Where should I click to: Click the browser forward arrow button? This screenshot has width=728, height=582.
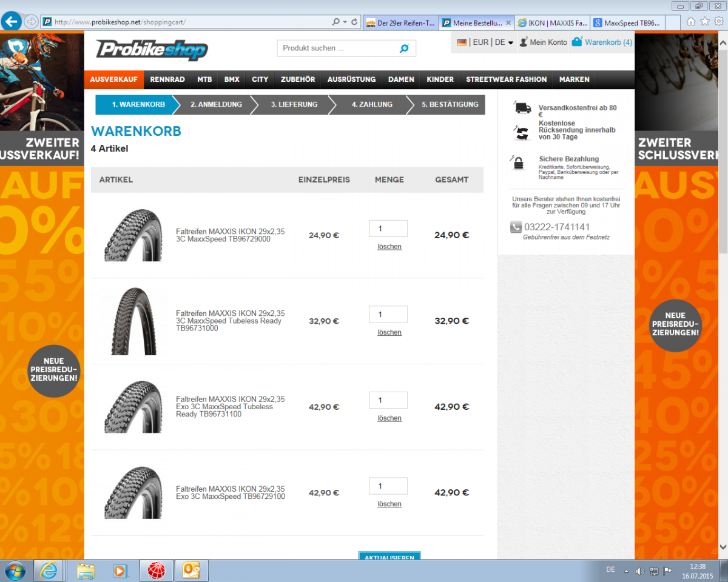[31, 22]
